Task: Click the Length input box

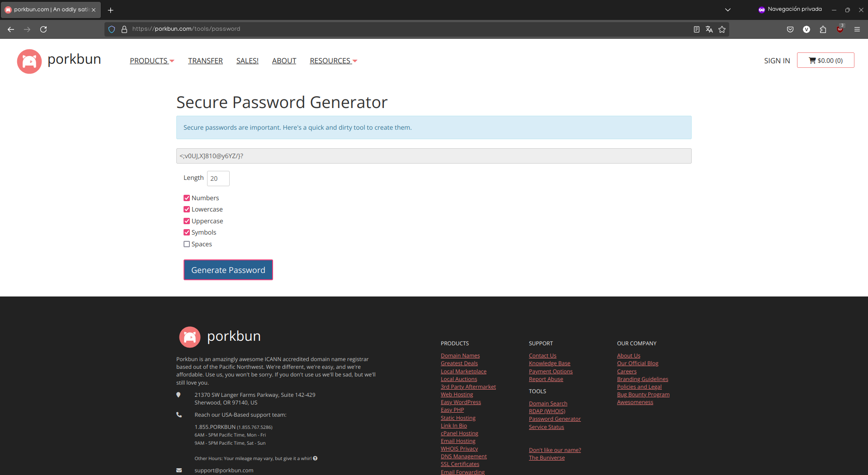Action: tap(218, 179)
